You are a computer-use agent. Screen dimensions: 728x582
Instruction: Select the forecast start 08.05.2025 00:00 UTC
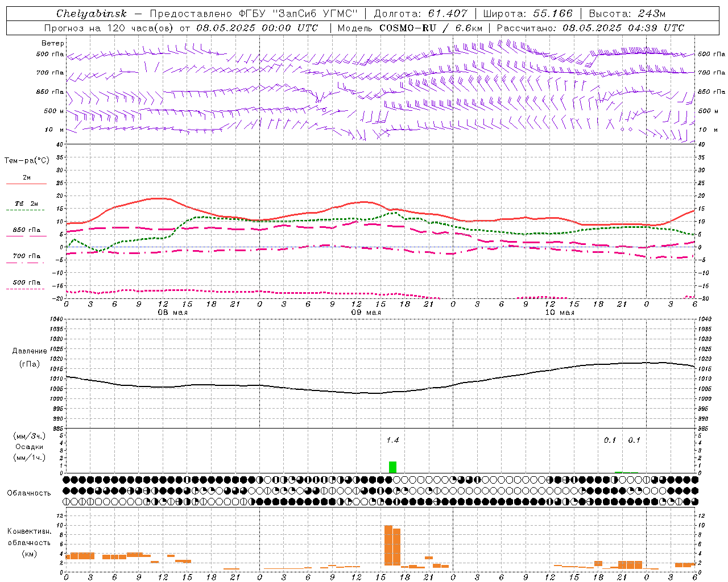(x=257, y=28)
